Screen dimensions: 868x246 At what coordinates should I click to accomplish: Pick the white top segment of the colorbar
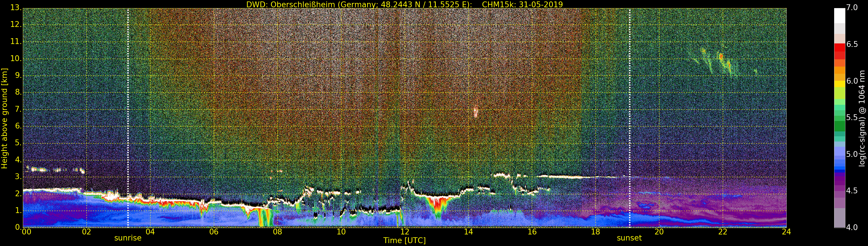(839, 16)
